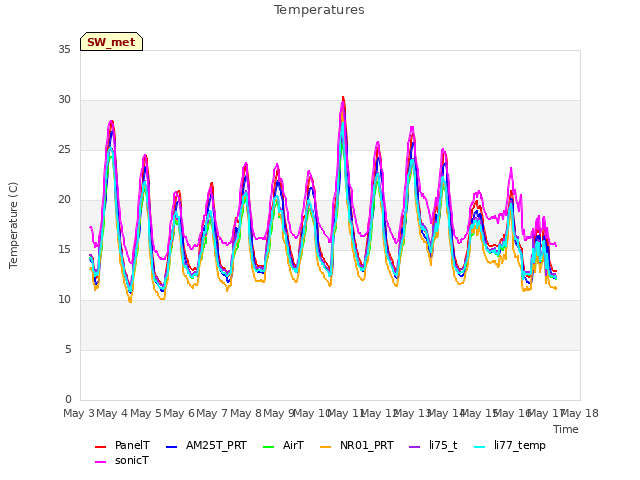
Task: Click the Time axis label
Action: [x=566, y=429]
